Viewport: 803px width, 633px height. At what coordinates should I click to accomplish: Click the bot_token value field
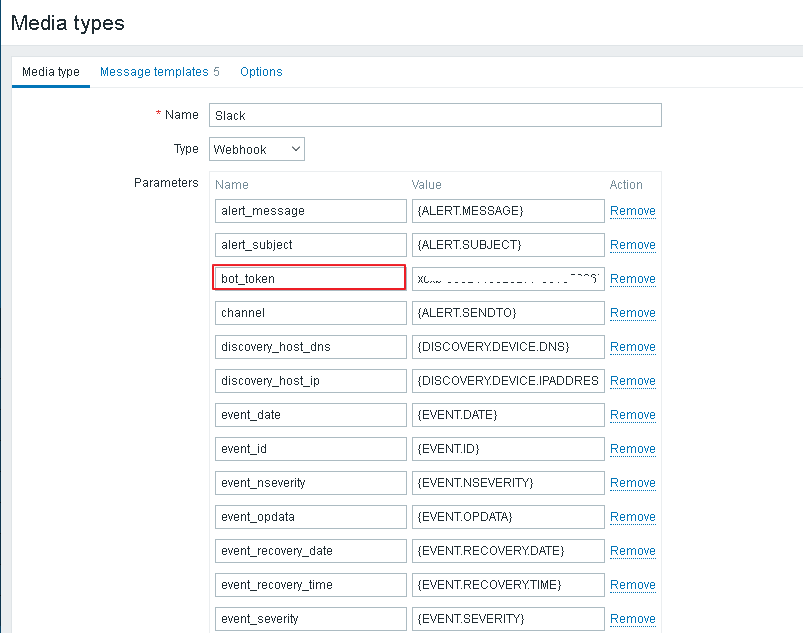(508, 279)
